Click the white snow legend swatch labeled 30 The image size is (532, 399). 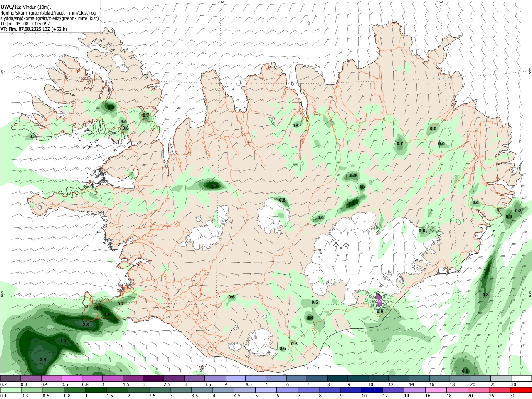coord(522,379)
